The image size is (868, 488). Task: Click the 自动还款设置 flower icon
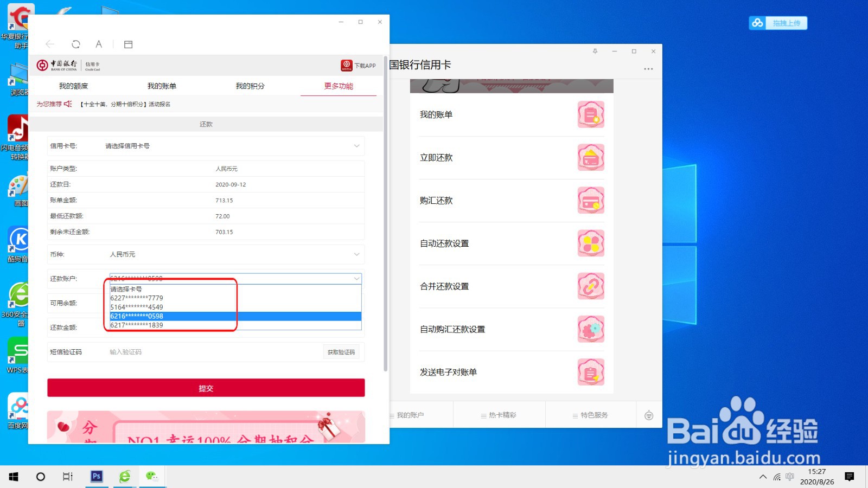point(591,243)
